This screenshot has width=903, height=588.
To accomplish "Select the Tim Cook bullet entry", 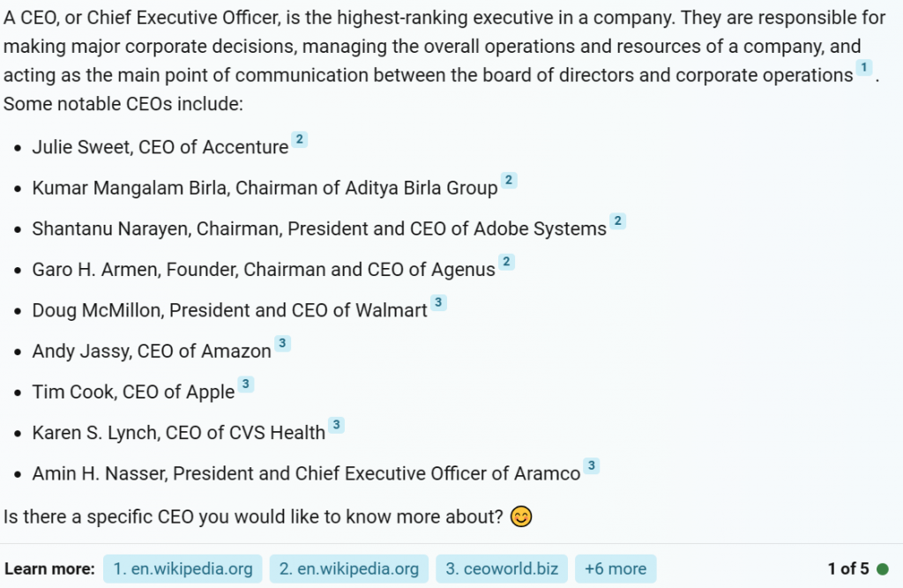I will tap(132, 391).
